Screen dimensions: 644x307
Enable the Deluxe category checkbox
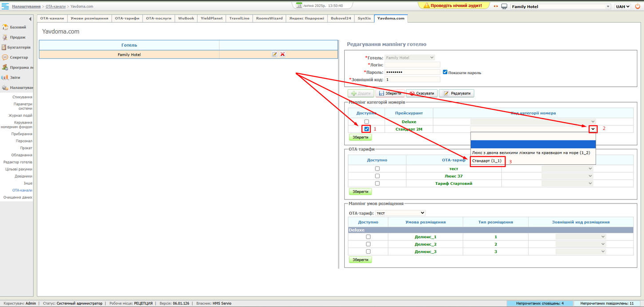(x=366, y=121)
